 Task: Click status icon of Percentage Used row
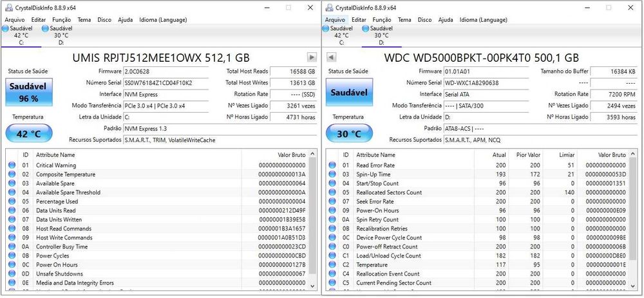click(x=12, y=201)
